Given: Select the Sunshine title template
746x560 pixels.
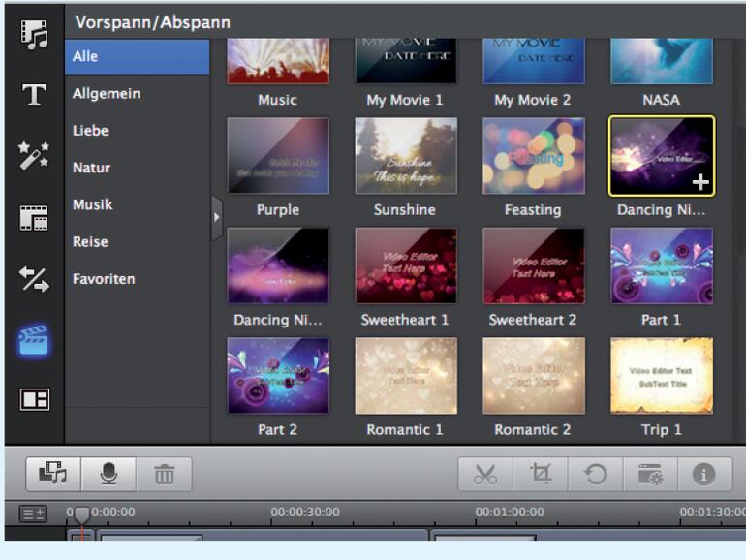Looking at the screenshot, I should click(405, 157).
